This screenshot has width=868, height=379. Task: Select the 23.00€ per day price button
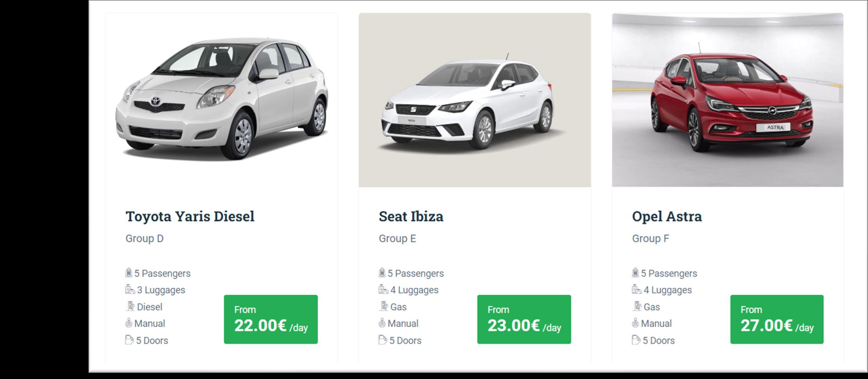click(524, 319)
